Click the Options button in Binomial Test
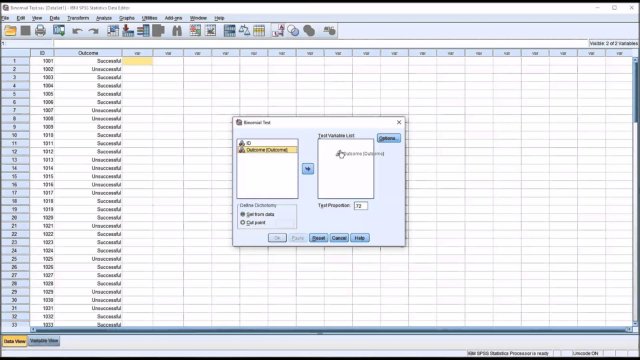This screenshot has width=640, height=360. tap(389, 138)
